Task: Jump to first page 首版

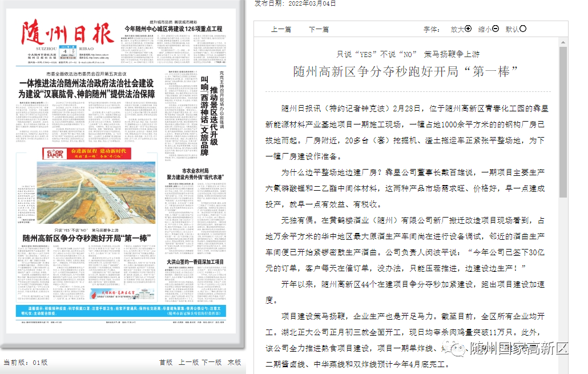Action: click(x=166, y=362)
